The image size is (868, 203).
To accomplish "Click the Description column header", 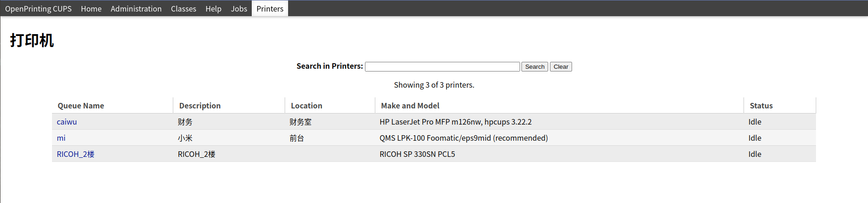I will [x=200, y=106].
